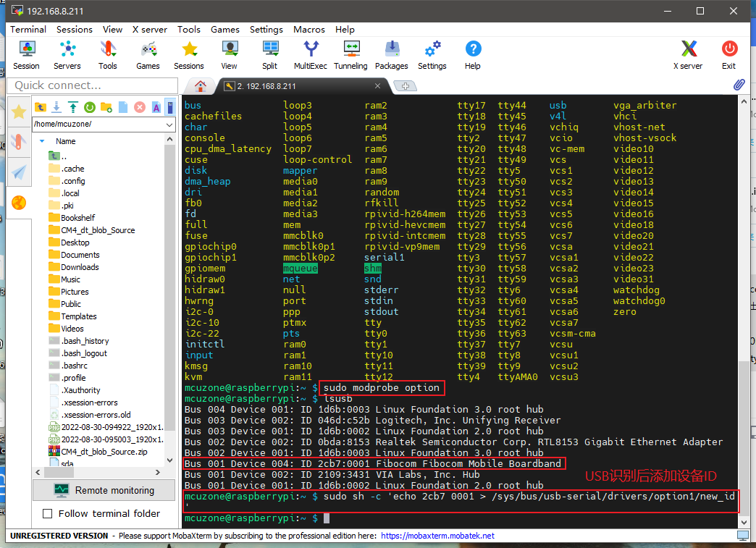The image size is (756, 548).
Task: Click the red delete icon in SFTP toolbar
Action: pyautogui.click(x=140, y=107)
